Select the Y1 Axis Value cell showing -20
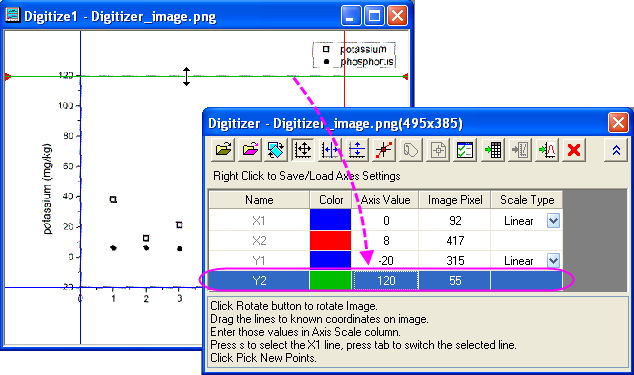 [386, 261]
